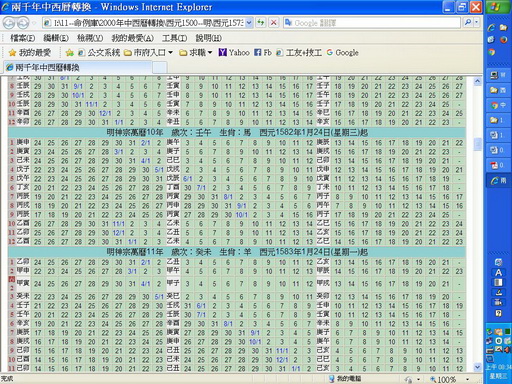Switch to the computer taskbar button
Screen dimensions: 512x384
coord(498,75)
